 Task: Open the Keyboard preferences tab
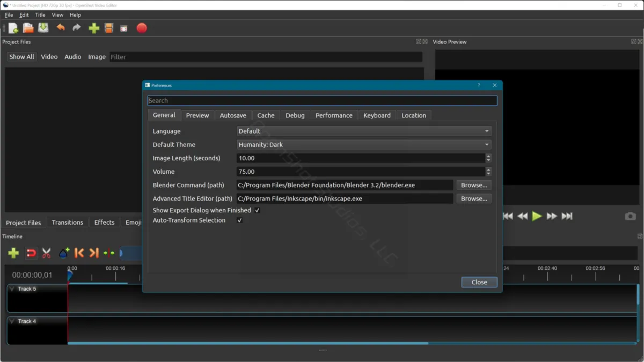(x=377, y=115)
